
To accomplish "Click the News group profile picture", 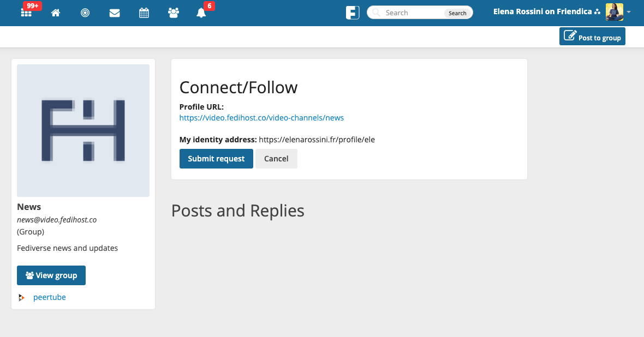I will (x=83, y=130).
